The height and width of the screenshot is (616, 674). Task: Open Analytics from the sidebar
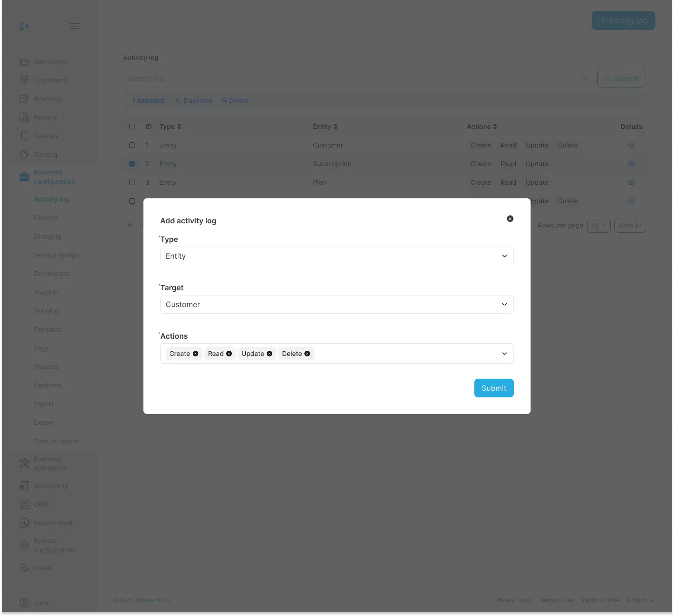(47, 98)
